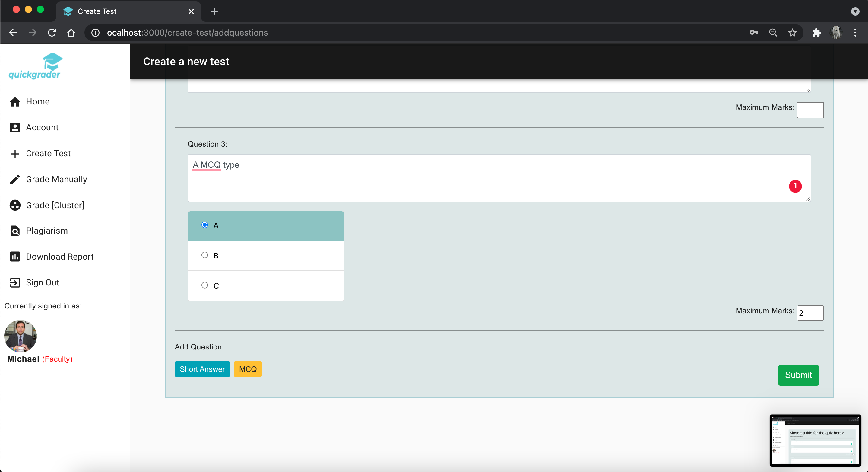Screen dimensions: 868x472
Task: Select radio option B
Action: tap(204, 255)
